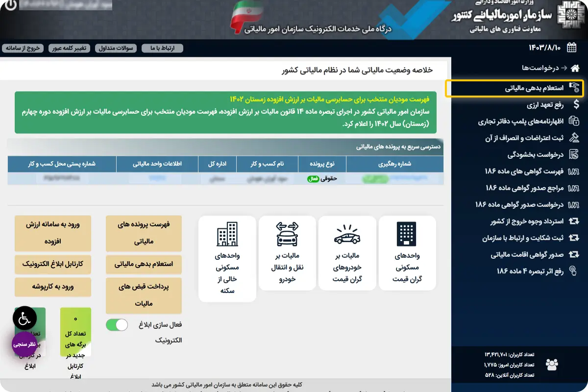This screenshot has height=392, width=588.
Task: Click تعداد کاربران آنلاین: ۵۲۸ statistic
Action: click(x=510, y=375)
